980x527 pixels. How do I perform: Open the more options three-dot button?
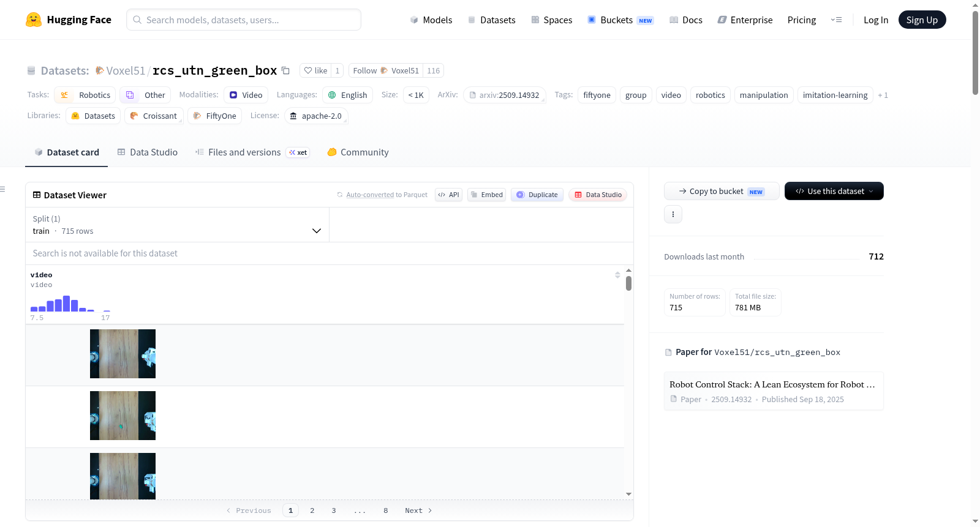pyautogui.click(x=673, y=214)
